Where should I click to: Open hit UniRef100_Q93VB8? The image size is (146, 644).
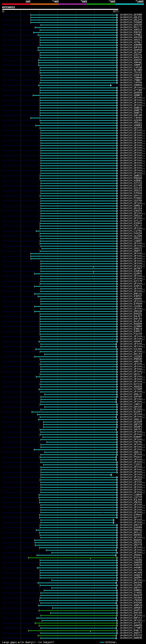click(x=131, y=15)
